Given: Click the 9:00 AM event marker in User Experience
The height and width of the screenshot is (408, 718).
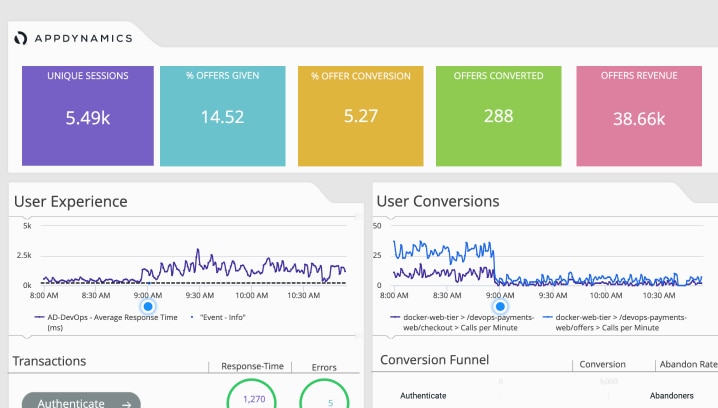Looking at the screenshot, I should coord(148,306).
